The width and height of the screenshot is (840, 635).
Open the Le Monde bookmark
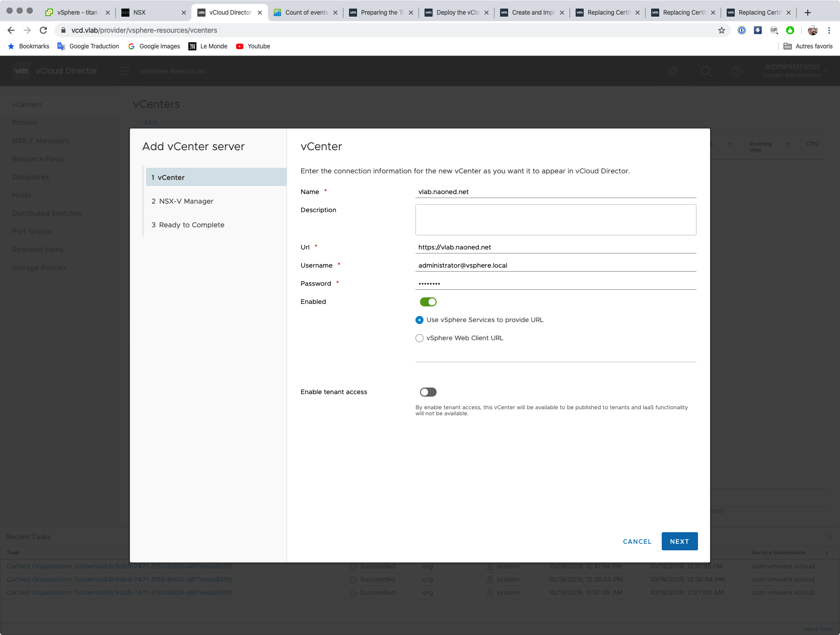(x=207, y=46)
